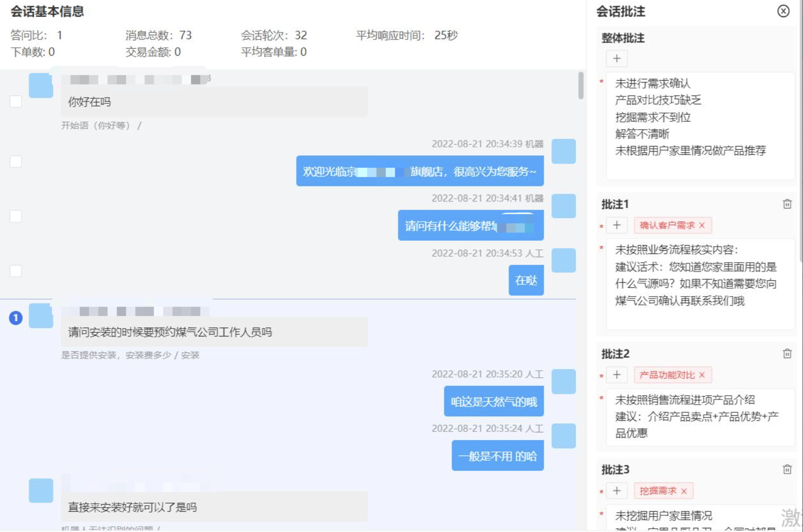Click the 平均响应时间 25秒 statistic
803x532 pixels.
[407, 35]
